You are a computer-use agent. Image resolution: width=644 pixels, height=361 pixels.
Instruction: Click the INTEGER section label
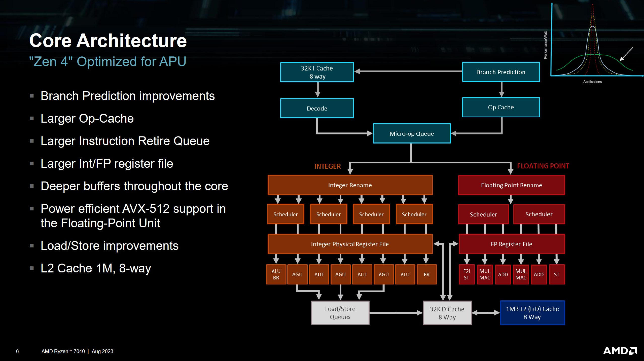click(328, 166)
